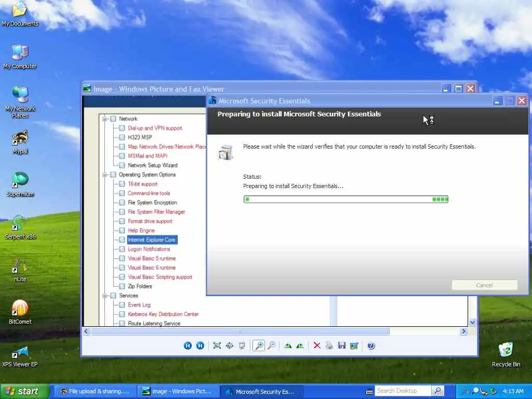Viewport: 532px width, 399px height.
Task: Tick the MSMail and MAPI checkbox
Action: click(x=122, y=156)
